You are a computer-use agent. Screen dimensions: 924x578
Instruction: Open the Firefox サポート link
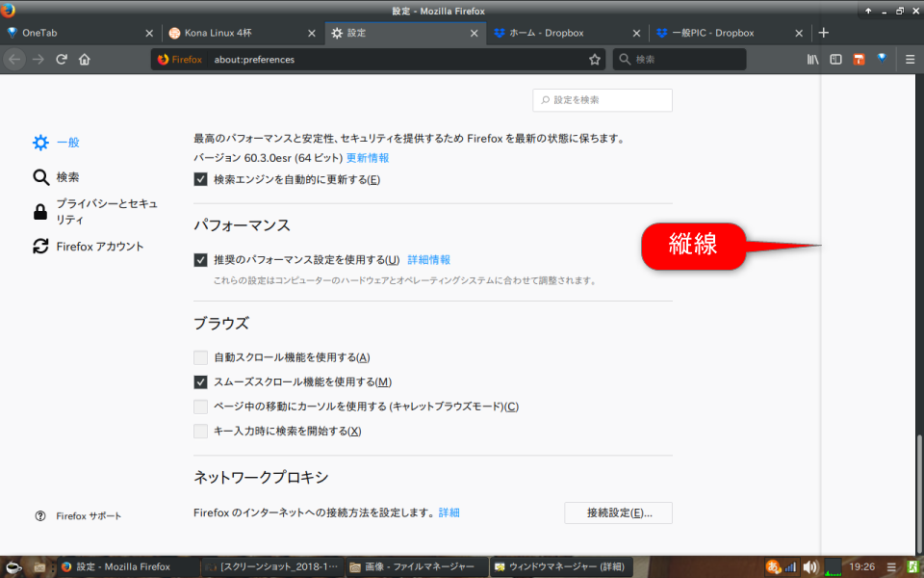(x=89, y=516)
